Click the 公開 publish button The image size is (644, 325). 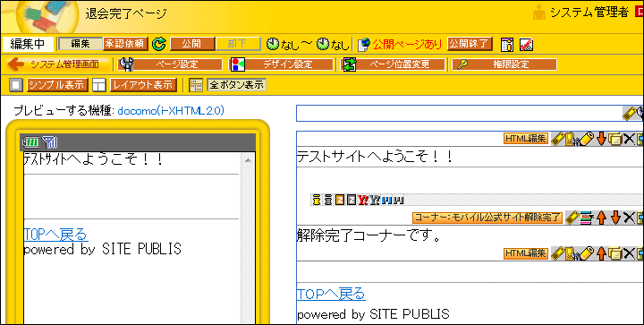click(x=192, y=44)
